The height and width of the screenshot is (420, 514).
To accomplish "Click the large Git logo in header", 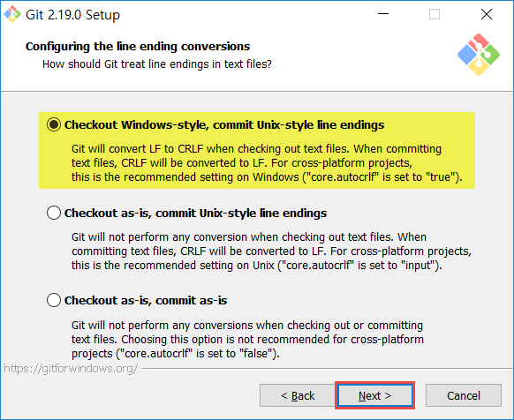I will pos(479,55).
